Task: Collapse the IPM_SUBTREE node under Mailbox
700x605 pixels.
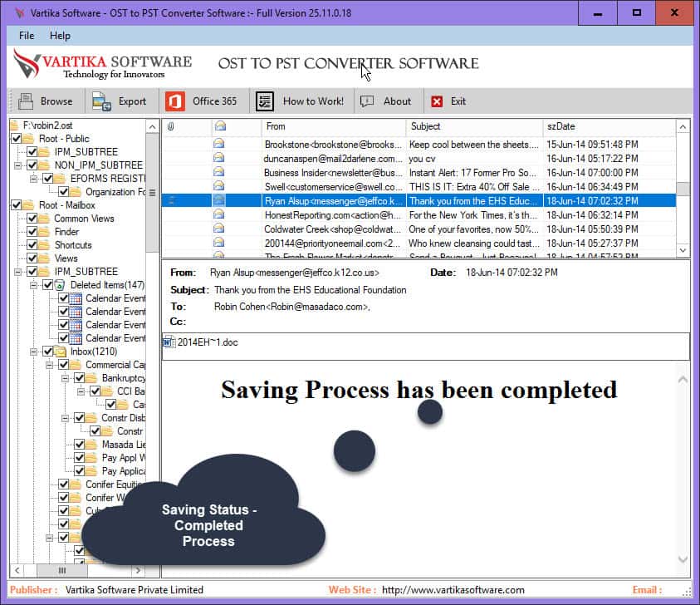Action: coord(18,272)
